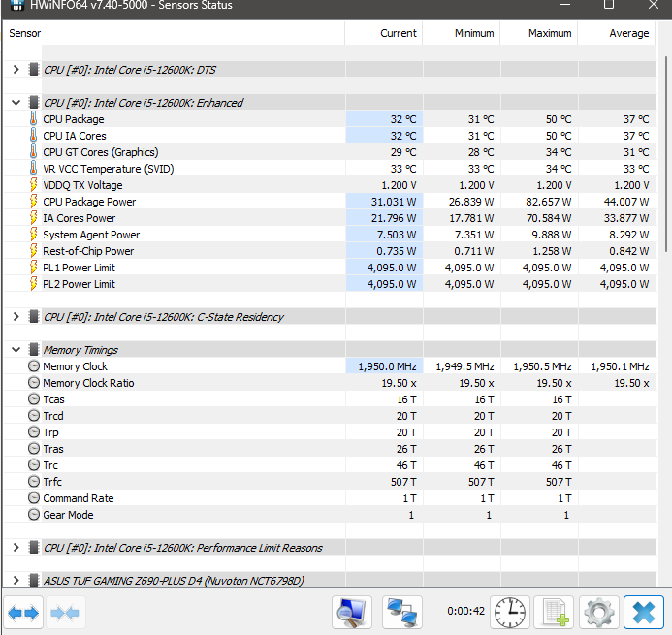672x635 pixels.
Task: Select the PL2 Power Limit row
Action: (330, 284)
